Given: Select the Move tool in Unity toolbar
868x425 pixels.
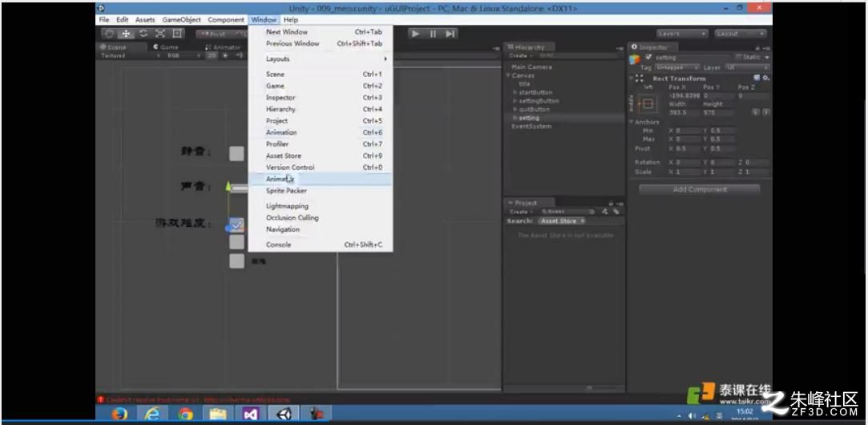Looking at the screenshot, I should click(126, 34).
